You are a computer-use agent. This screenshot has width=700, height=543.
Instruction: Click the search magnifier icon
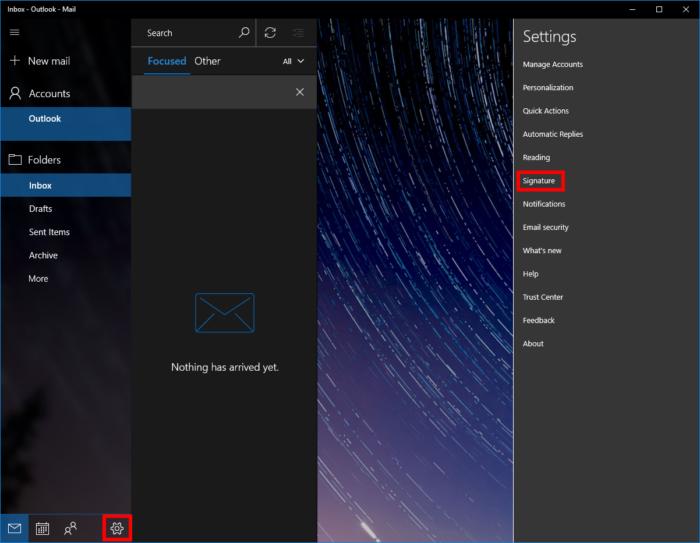click(244, 32)
